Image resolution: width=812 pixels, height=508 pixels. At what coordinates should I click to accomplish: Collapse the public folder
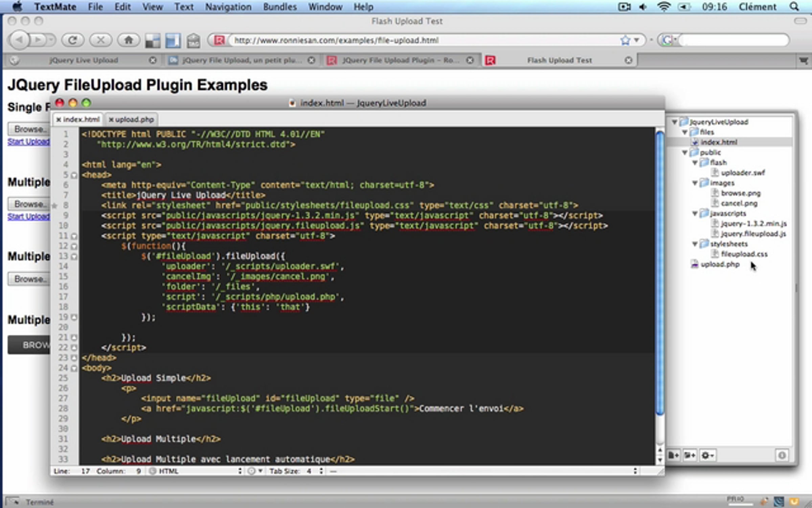684,152
